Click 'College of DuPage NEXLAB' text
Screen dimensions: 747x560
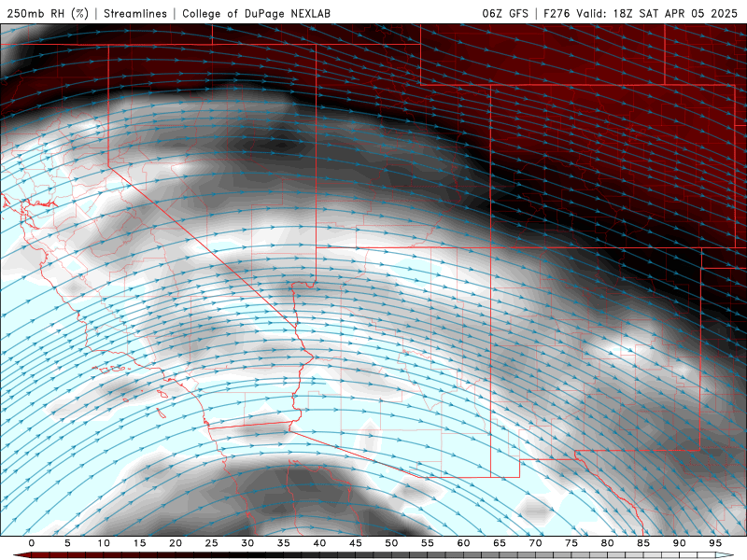(x=256, y=13)
